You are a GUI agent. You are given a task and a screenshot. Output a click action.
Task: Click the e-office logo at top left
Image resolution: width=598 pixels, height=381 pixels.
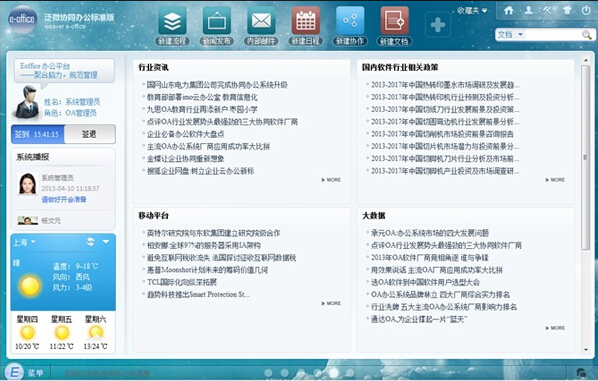22,19
